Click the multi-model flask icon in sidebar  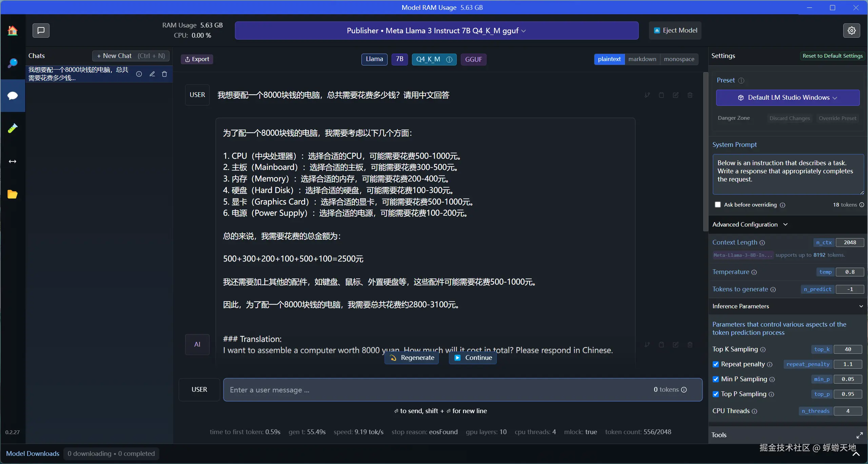click(13, 128)
